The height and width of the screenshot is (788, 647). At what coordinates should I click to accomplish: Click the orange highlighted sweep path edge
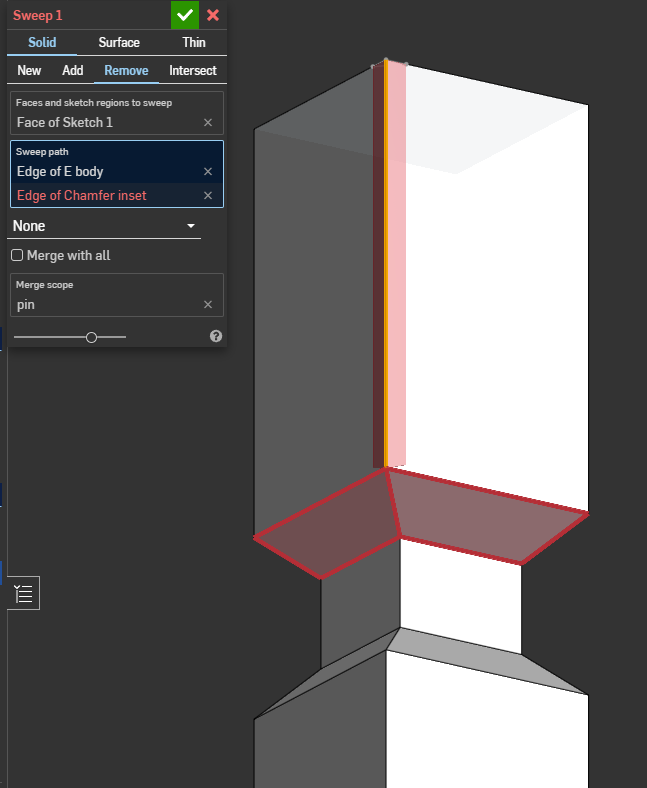coord(386,266)
